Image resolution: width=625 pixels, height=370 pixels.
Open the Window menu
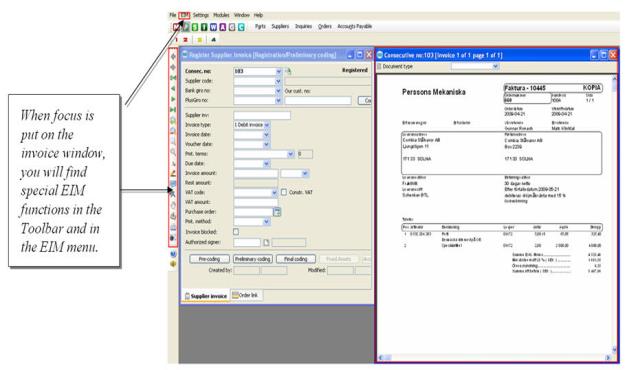coord(242,15)
